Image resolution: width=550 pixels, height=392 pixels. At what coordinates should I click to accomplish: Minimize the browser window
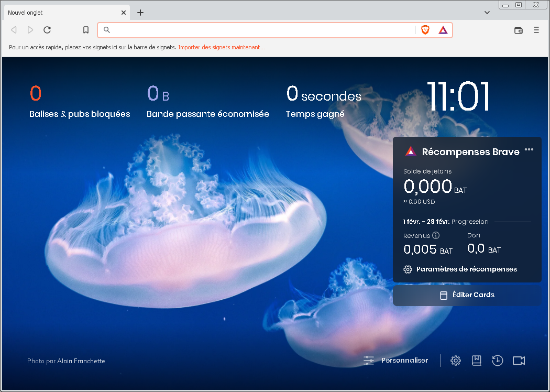click(505, 5)
